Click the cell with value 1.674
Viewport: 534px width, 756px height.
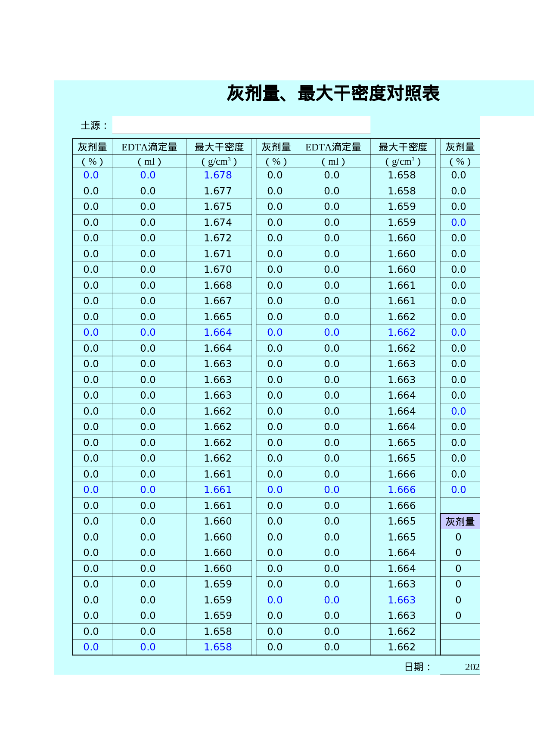click(219, 222)
